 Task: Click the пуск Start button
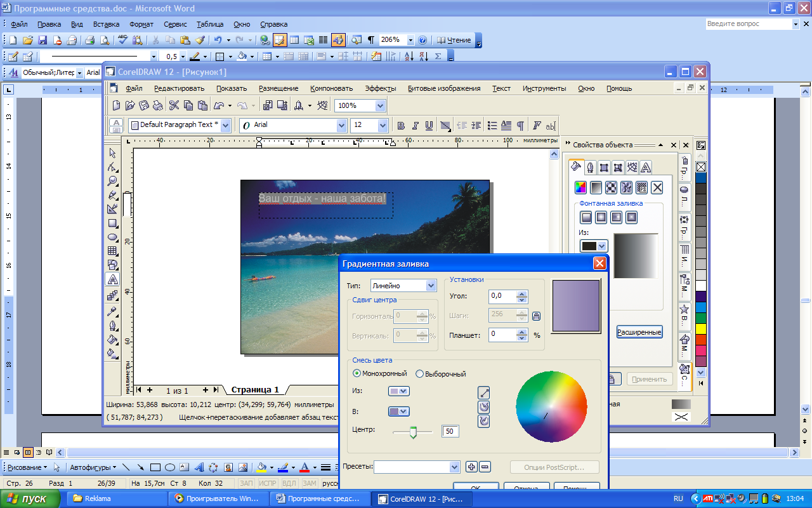coord(30,498)
